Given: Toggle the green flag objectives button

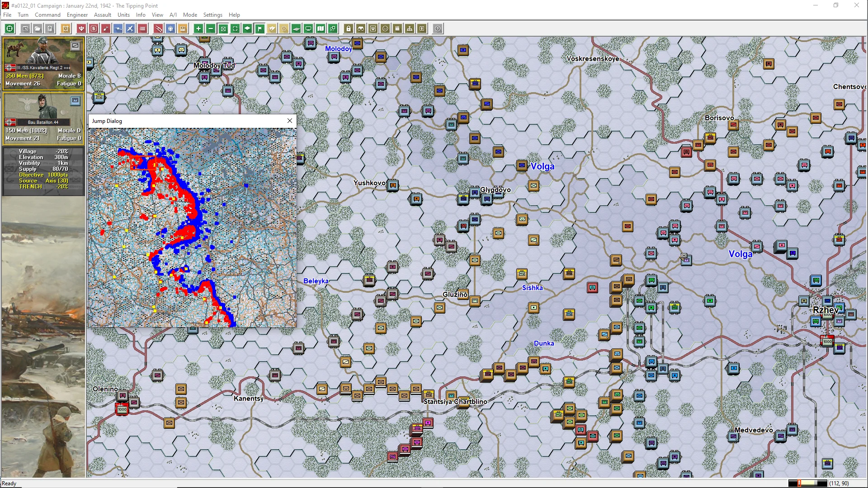Looking at the screenshot, I should [x=260, y=28].
